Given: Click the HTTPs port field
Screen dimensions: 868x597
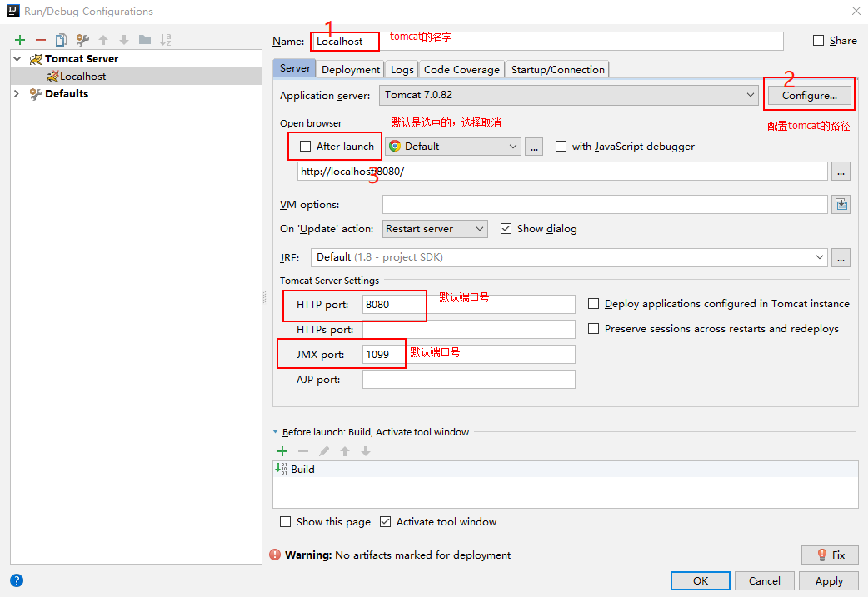Looking at the screenshot, I should click(x=469, y=329).
